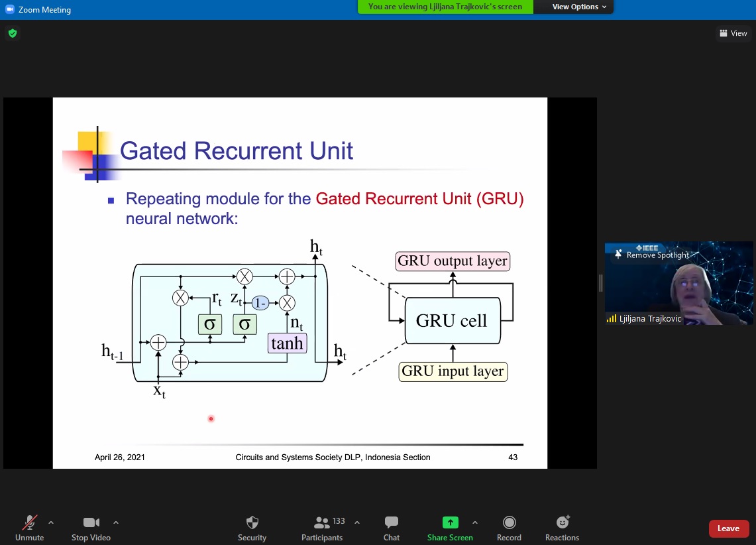Open the Reactions emoji menu
Image resolution: width=756 pixels, height=545 pixels.
point(563,523)
